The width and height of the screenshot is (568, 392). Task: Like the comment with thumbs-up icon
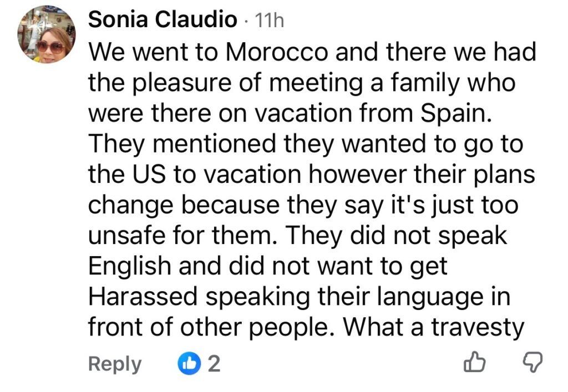point(475,364)
